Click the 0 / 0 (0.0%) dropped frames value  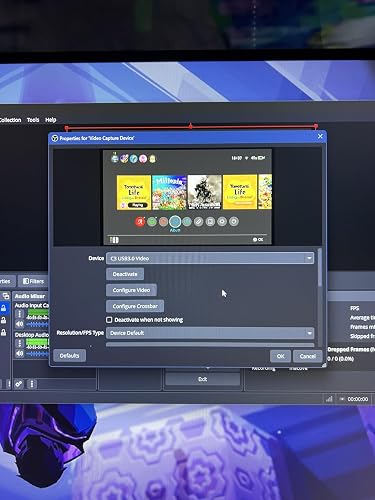tap(340, 359)
